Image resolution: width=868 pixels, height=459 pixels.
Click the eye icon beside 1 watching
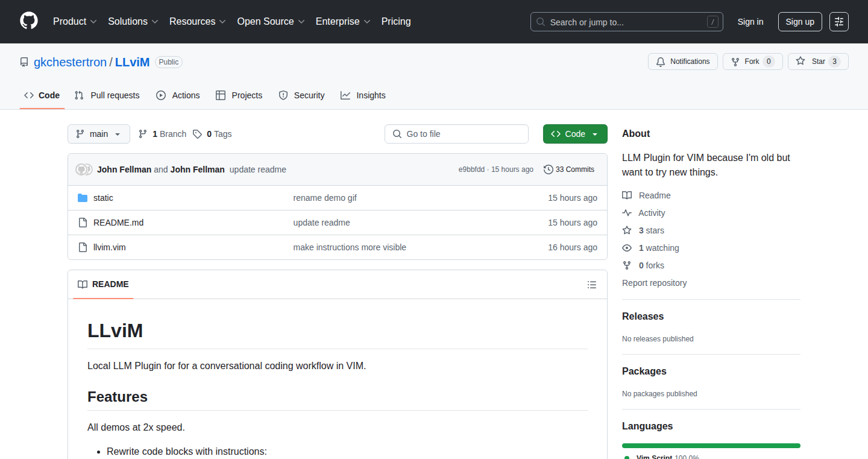point(627,248)
